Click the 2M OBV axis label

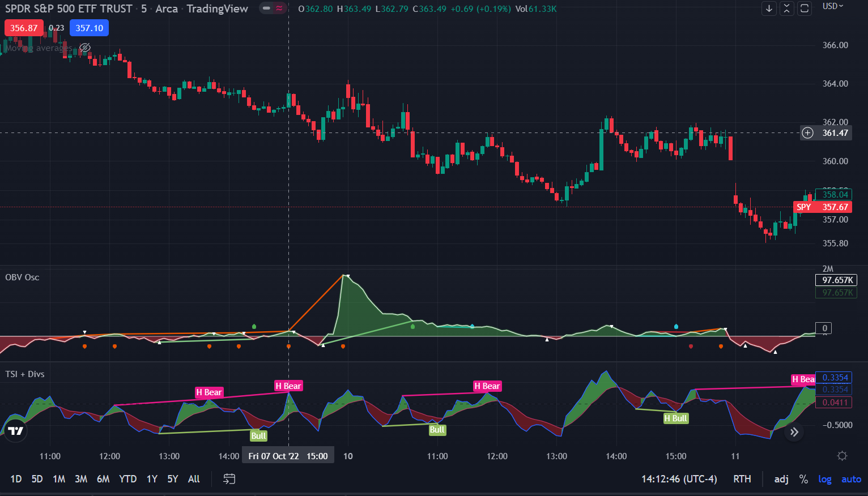click(x=828, y=269)
